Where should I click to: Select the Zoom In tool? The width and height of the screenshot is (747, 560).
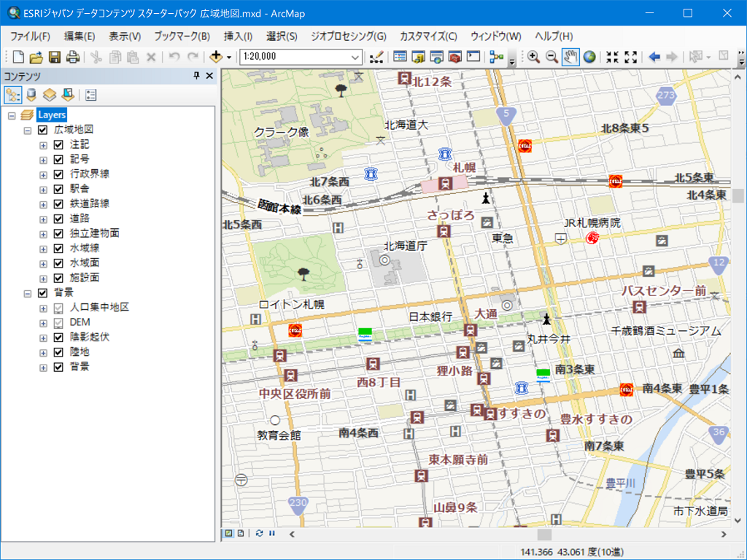coord(533,57)
